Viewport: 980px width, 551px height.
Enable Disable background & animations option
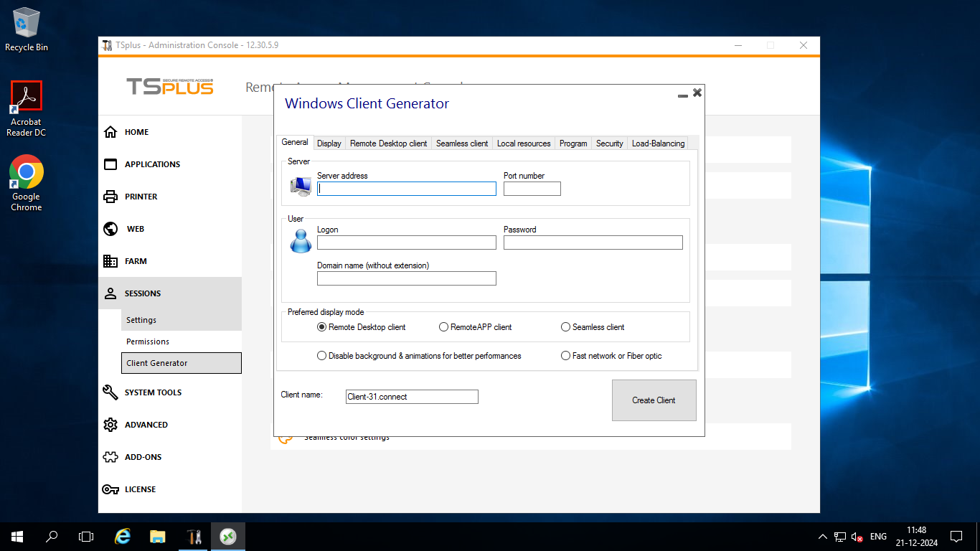[322, 356]
